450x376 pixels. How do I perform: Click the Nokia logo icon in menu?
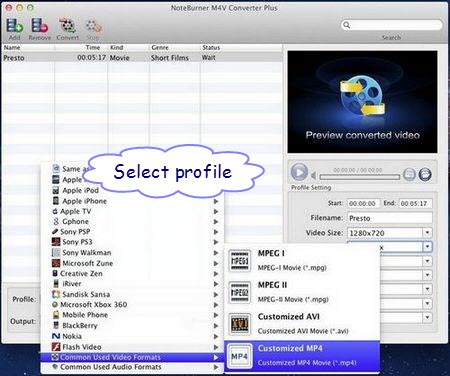[x=56, y=336]
